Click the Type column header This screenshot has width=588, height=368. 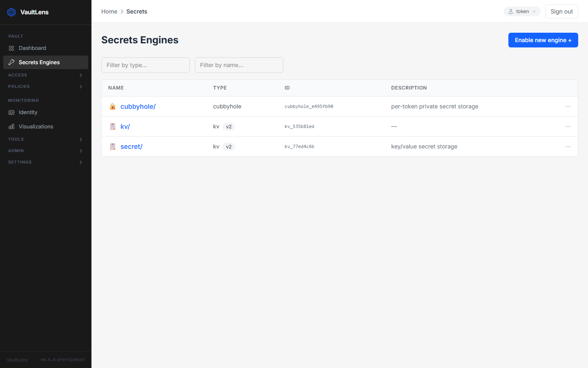(x=220, y=88)
